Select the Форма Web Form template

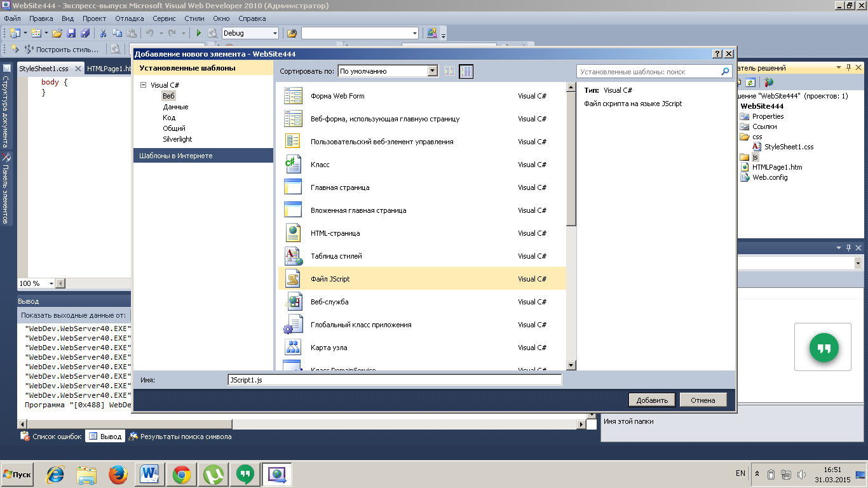tap(422, 96)
